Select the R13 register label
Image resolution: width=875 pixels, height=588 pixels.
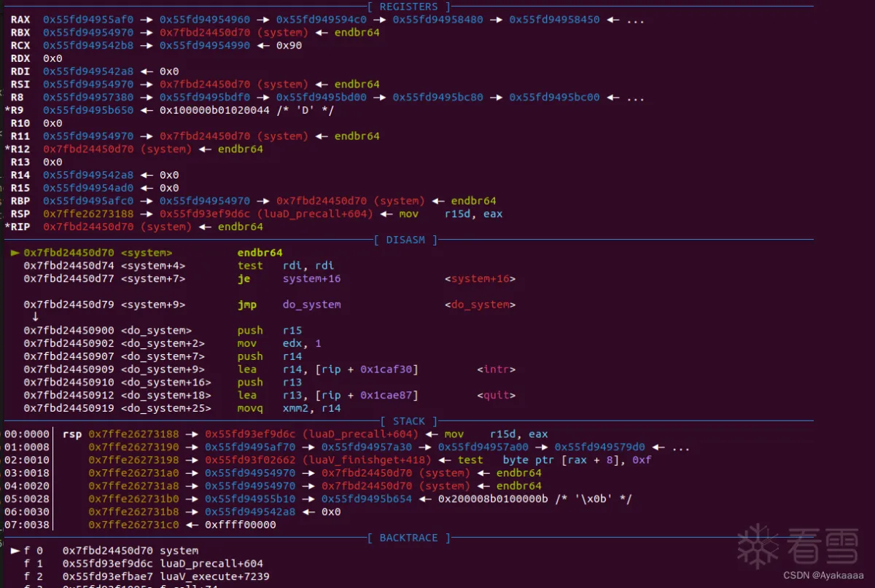20,162
